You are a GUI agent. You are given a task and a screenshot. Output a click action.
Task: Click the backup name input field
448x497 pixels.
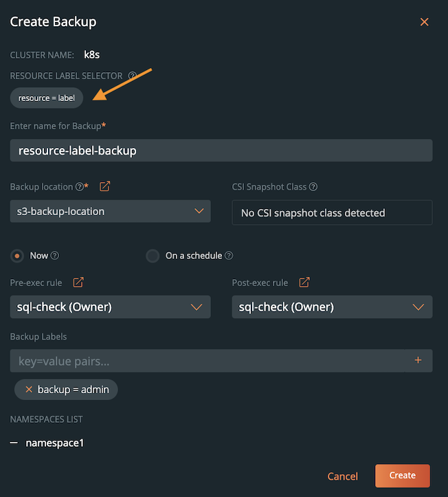221,151
